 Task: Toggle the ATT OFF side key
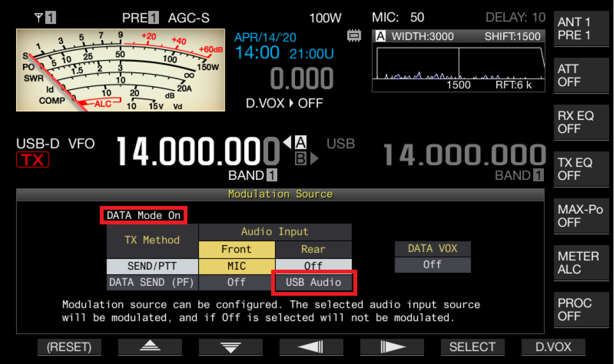pyautogui.click(x=581, y=75)
